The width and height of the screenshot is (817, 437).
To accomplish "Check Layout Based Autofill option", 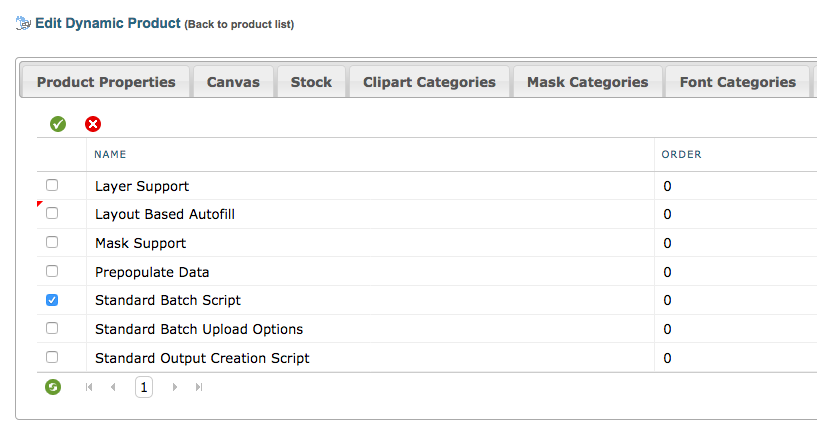I will (52, 214).
